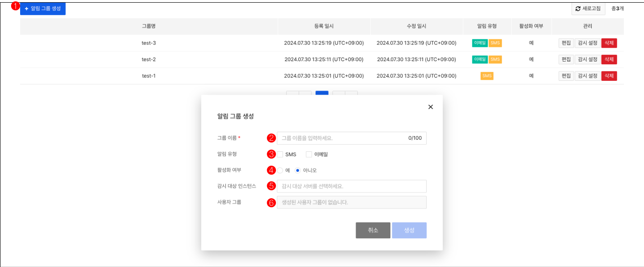
Task: Click the 활성화 여부 column header
Action: 531,26
